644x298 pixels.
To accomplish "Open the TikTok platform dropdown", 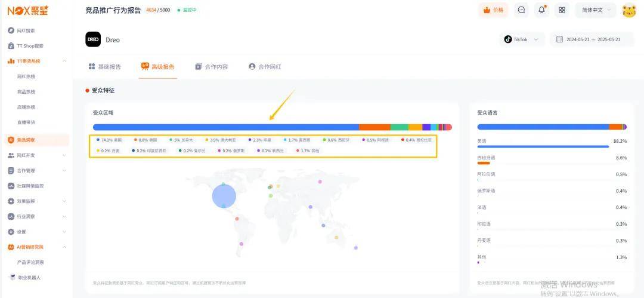I will click(x=522, y=39).
